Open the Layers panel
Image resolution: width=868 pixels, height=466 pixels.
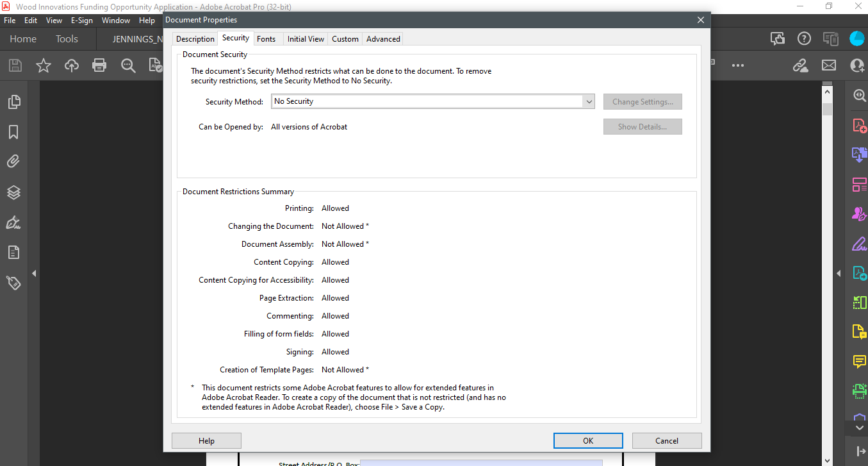pyautogui.click(x=13, y=192)
